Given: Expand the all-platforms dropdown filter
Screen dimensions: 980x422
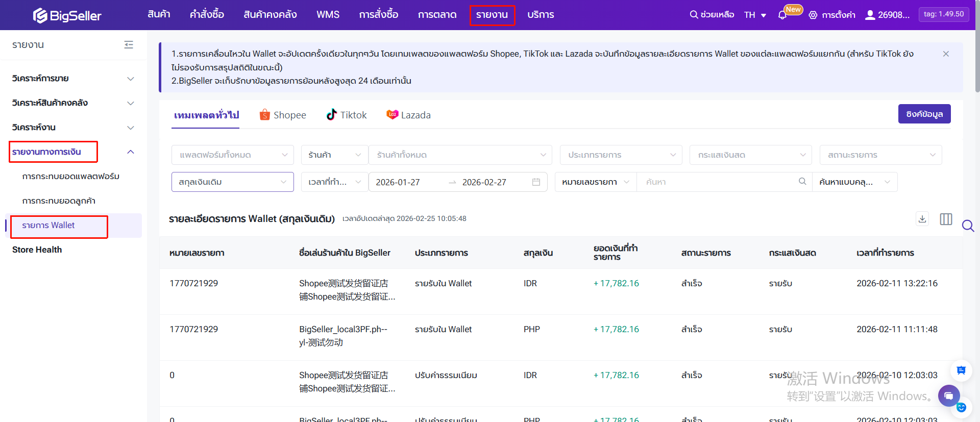Looking at the screenshot, I should (x=233, y=155).
